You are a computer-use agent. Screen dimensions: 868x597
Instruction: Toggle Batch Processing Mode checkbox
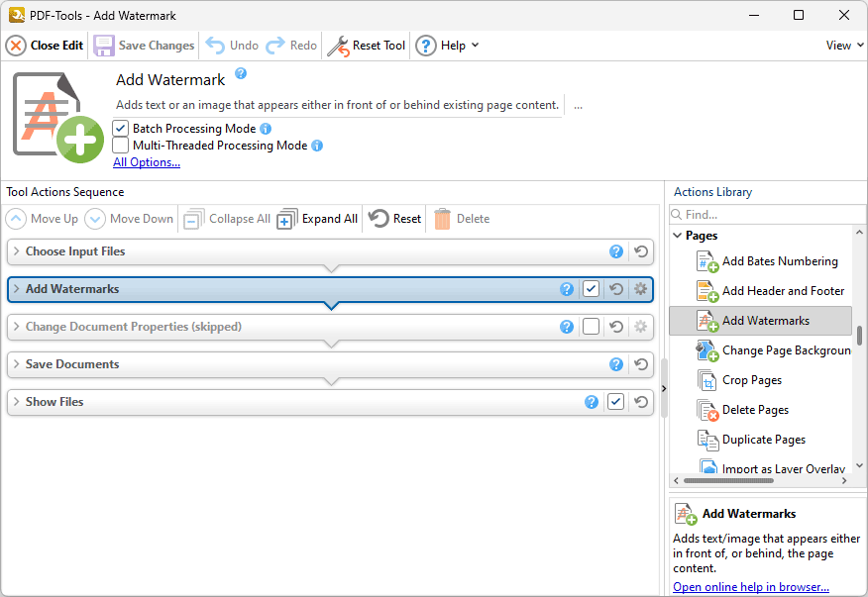click(121, 129)
